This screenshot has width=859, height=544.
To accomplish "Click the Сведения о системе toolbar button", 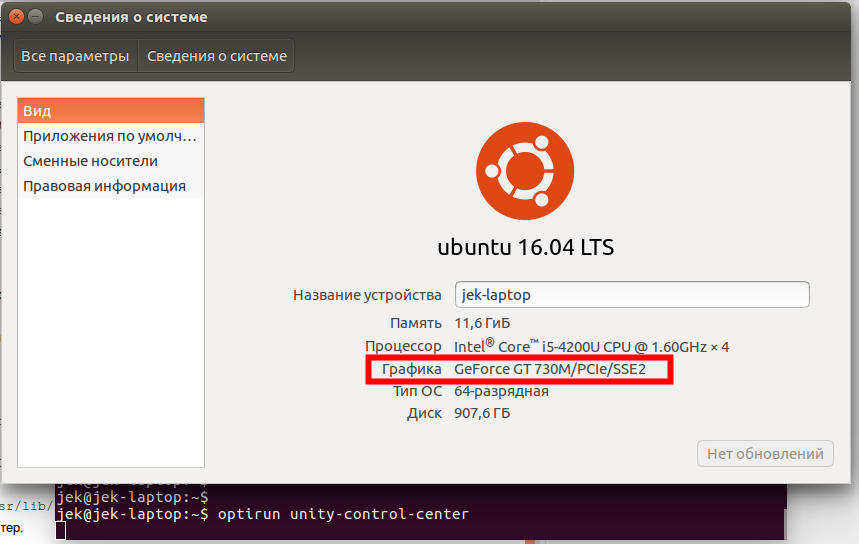I will (217, 56).
